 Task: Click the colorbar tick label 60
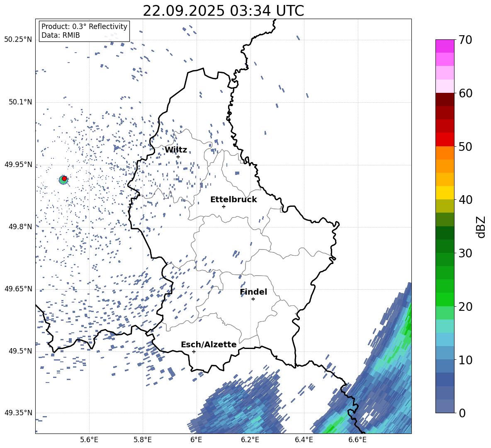pyautogui.click(x=466, y=93)
